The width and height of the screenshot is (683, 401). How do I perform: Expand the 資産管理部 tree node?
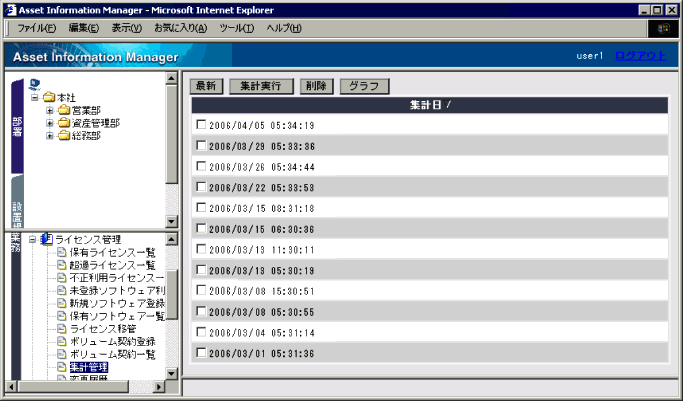(50, 123)
